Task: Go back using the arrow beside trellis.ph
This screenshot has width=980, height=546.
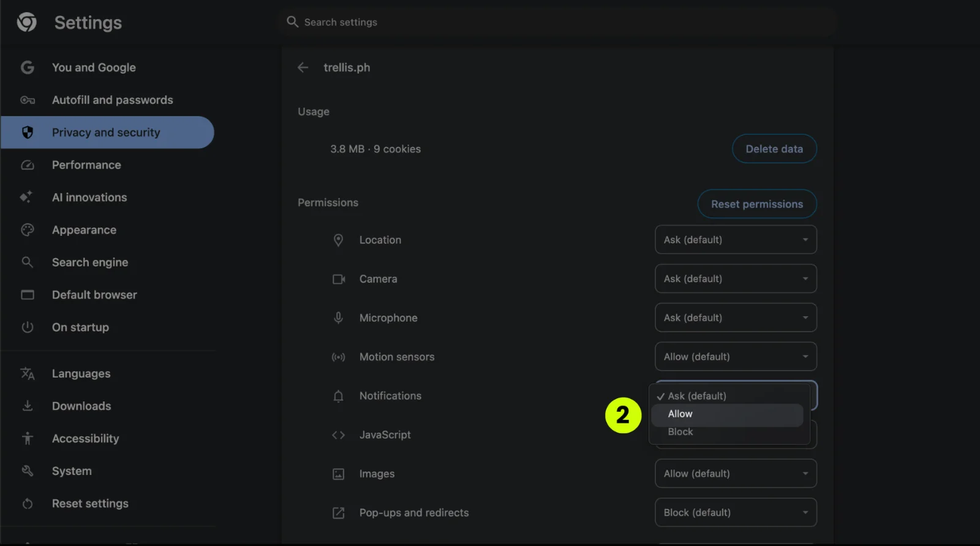Action: tap(303, 67)
